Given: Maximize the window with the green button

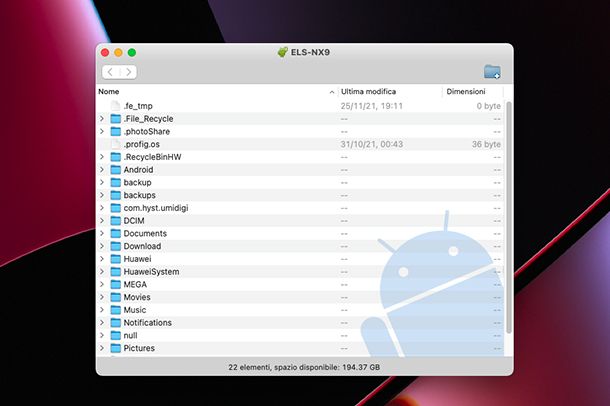Looking at the screenshot, I should pyautogui.click(x=132, y=52).
